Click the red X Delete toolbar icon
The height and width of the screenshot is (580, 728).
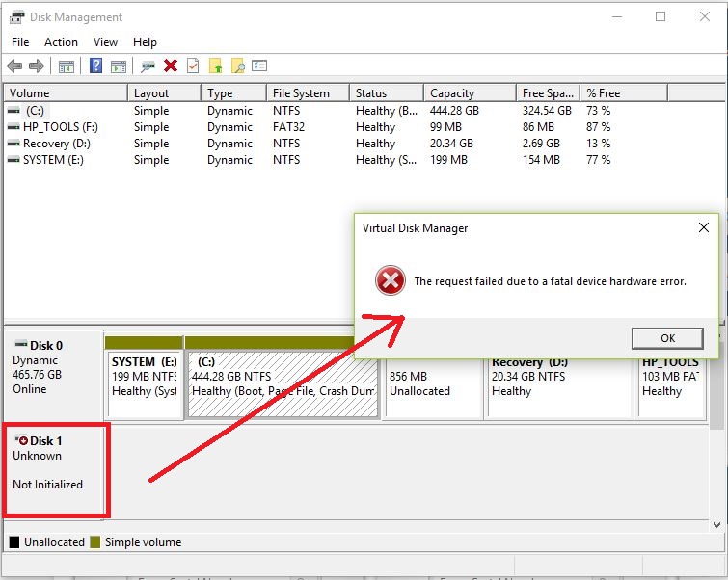(x=171, y=66)
